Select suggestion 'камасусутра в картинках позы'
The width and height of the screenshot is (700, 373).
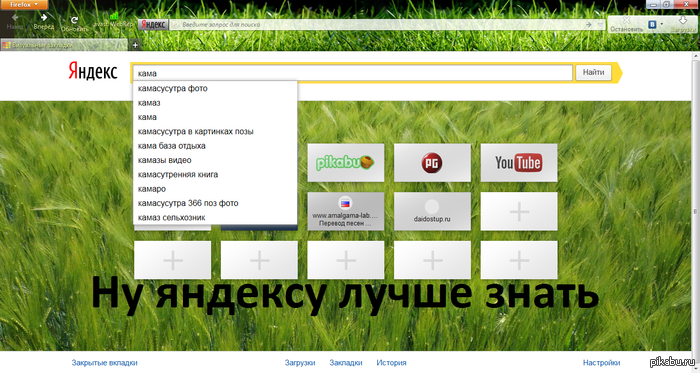pyautogui.click(x=215, y=131)
